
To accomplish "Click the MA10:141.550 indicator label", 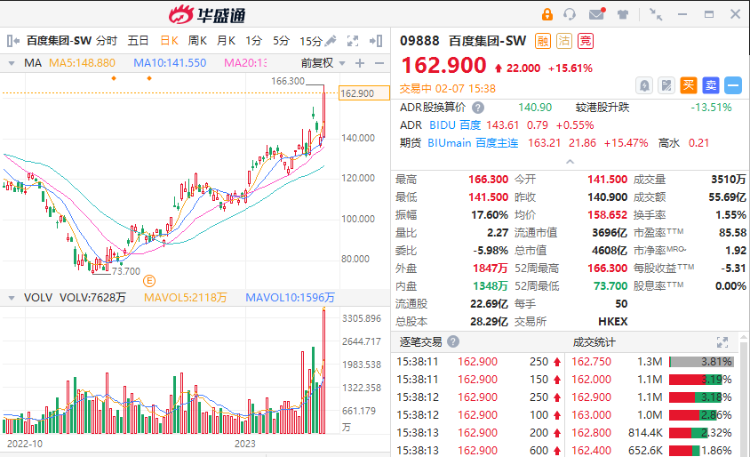I will pyautogui.click(x=170, y=63).
